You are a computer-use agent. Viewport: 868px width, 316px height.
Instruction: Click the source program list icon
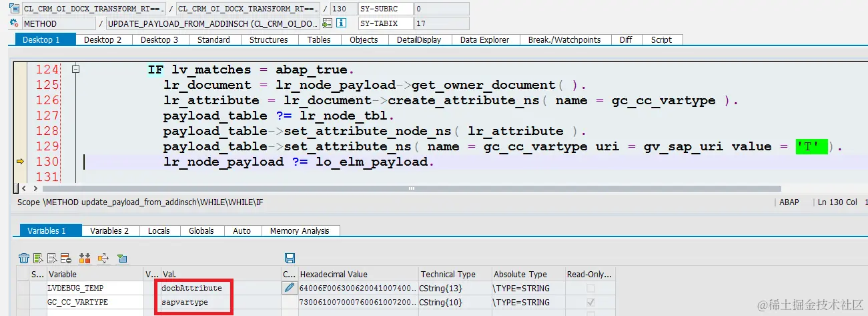coord(15,9)
